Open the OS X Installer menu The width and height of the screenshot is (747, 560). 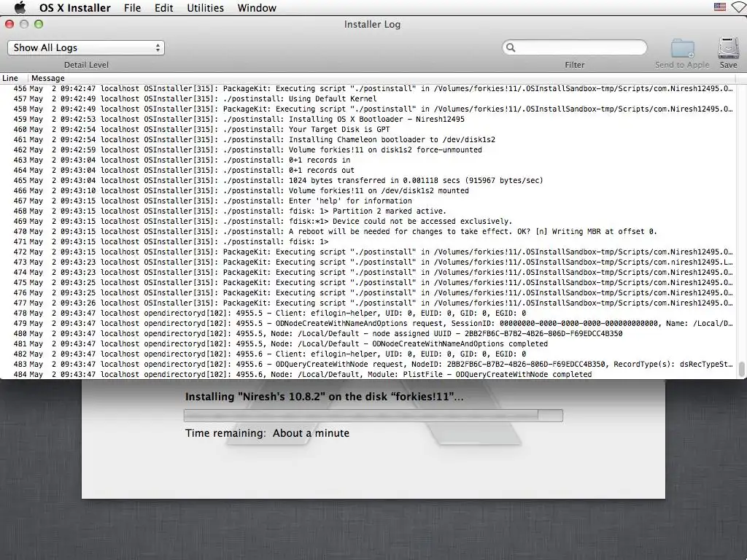click(75, 8)
